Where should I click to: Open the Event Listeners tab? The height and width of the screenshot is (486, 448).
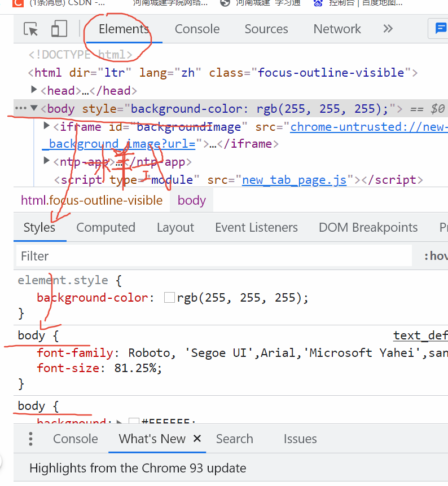256,228
